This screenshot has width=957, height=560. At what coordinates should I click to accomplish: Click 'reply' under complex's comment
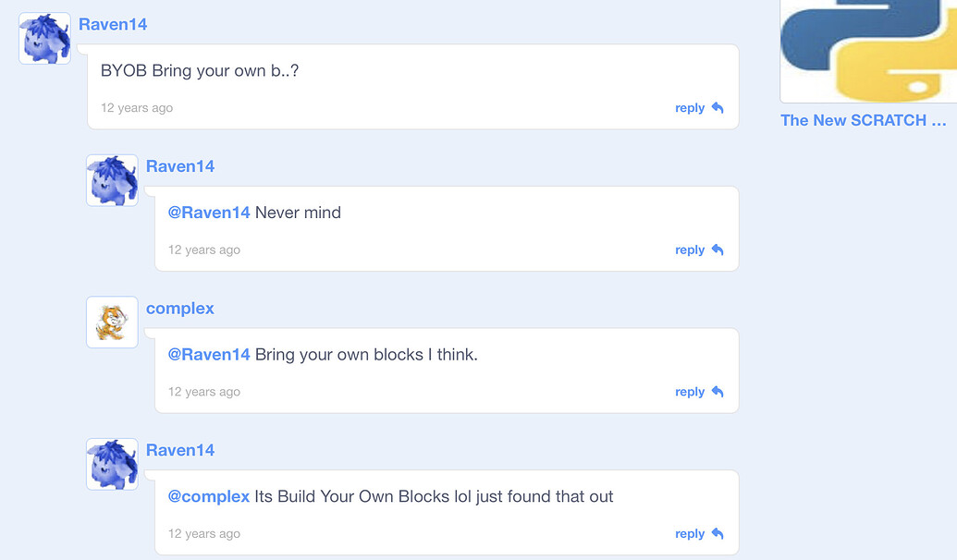click(689, 391)
